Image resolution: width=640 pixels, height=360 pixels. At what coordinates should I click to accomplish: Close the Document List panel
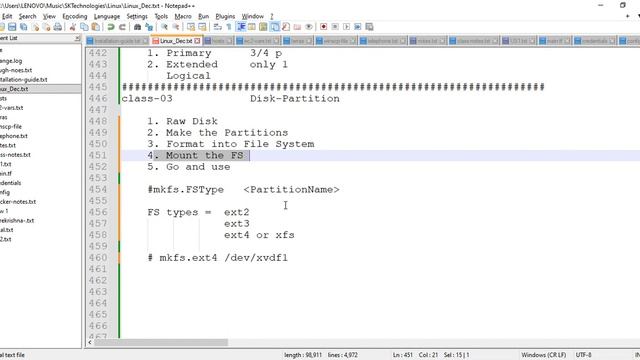77,38
